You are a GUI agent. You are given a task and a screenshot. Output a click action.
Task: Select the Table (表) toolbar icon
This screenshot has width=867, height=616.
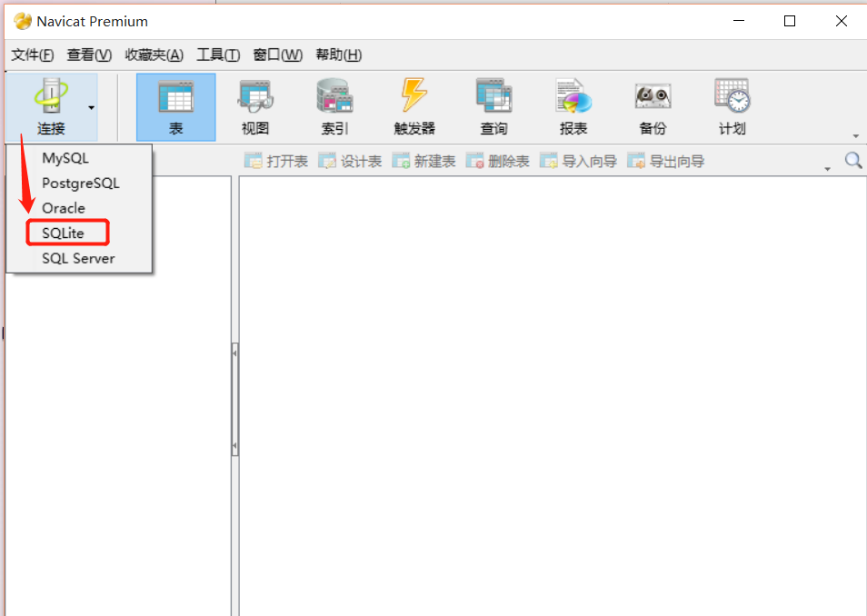(175, 106)
